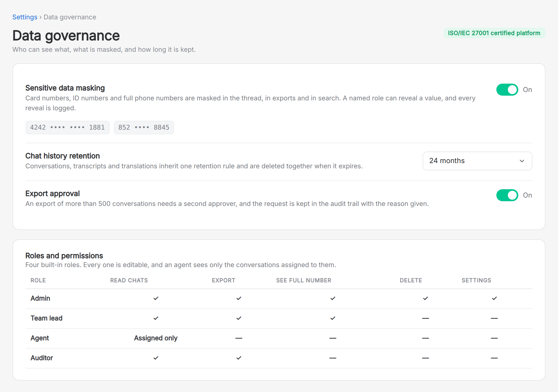Click the retention dropdown chevron arrow
Screen dimensions: 558x392
pos(522,161)
